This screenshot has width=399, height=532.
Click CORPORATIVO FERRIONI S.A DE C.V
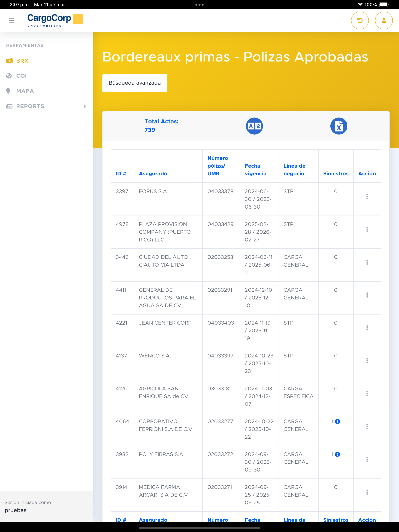(165, 425)
